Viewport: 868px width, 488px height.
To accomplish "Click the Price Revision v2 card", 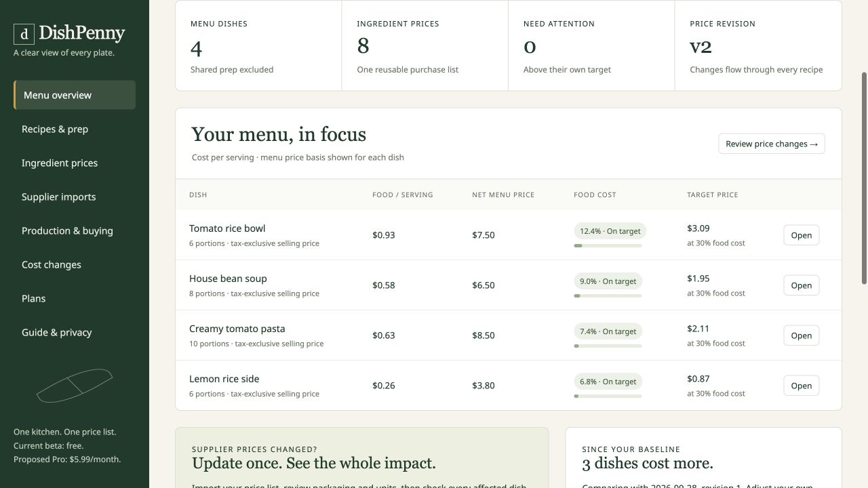I will click(x=758, y=45).
